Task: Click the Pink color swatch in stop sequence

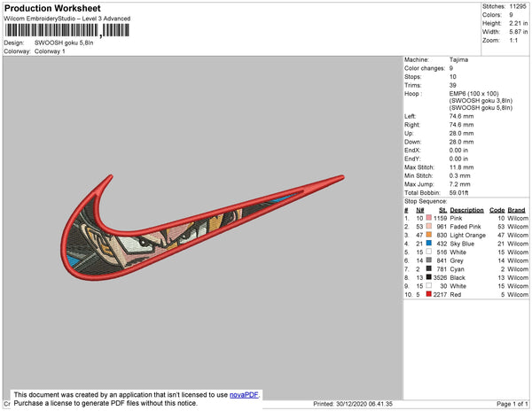Action: 429,218
